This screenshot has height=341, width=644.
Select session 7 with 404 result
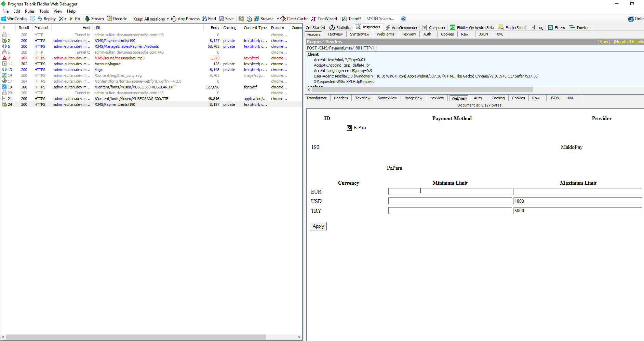pyautogui.click(x=151, y=58)
